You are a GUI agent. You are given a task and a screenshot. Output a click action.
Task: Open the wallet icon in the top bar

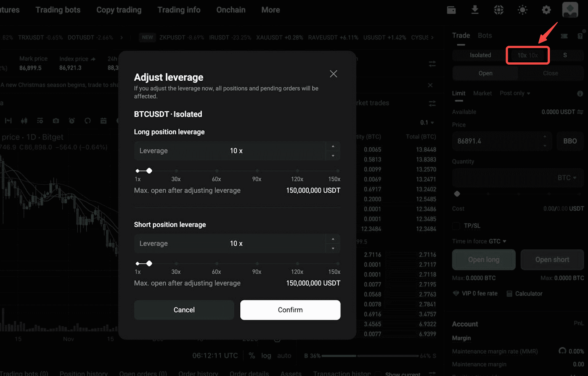pyautogui.click(x=452, y=10)
